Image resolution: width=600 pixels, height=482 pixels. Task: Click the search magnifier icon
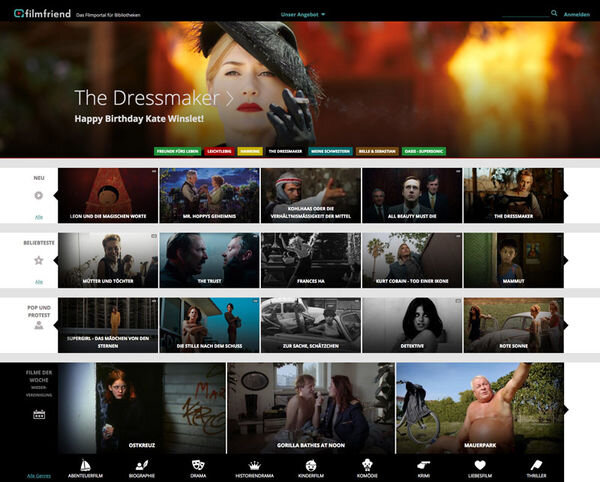pyautogui.click(x=554, y=13)
